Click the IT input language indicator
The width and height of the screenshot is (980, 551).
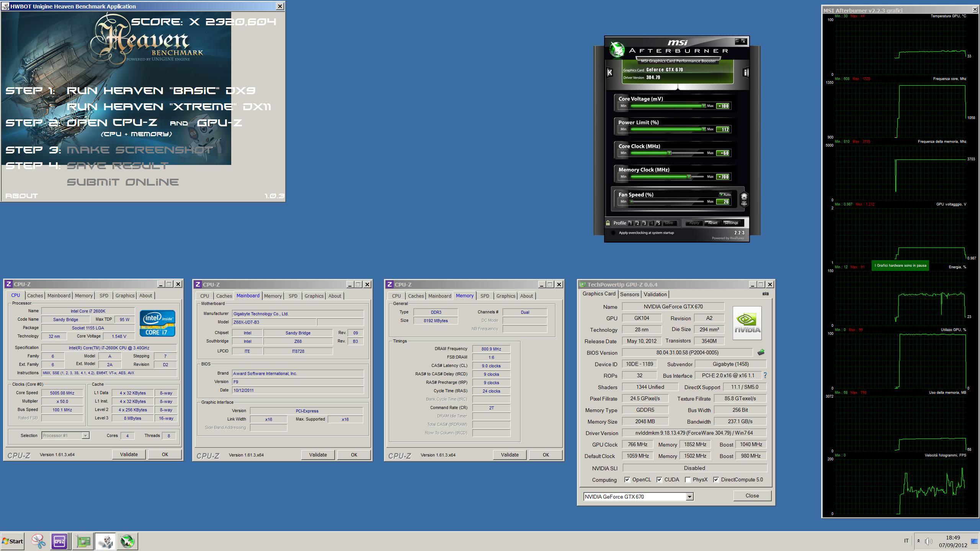pyautogui.click(x=906, y=541)
